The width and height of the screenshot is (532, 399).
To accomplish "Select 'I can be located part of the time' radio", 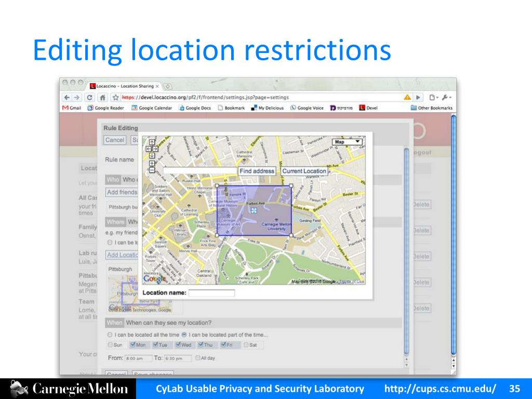I will [184, 335].
